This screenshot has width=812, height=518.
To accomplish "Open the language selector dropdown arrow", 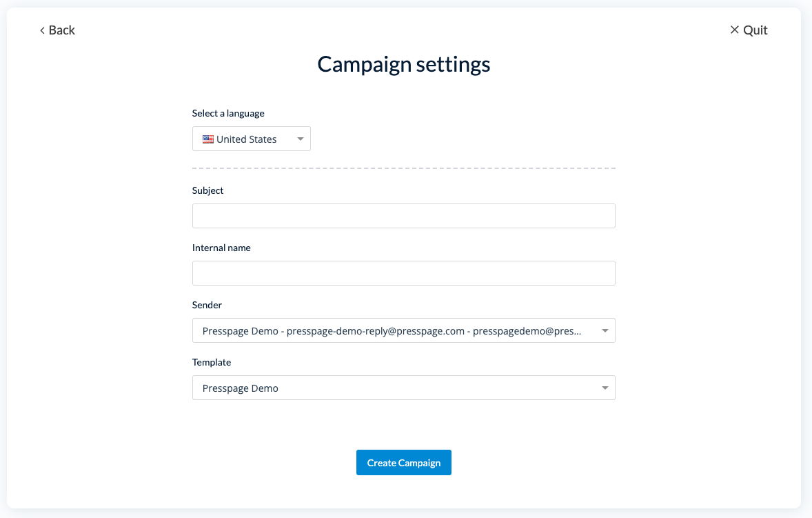I will pyautogui.click(x=301, y=139).
